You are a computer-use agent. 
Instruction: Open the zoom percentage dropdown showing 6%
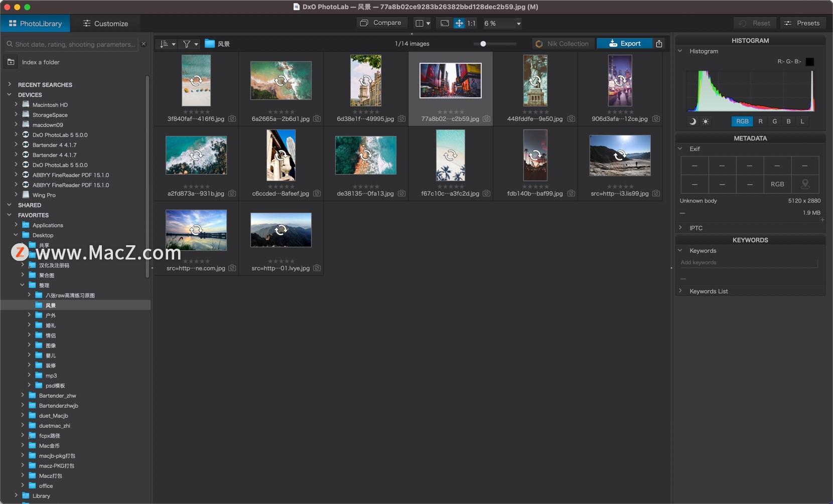(502, 23)
